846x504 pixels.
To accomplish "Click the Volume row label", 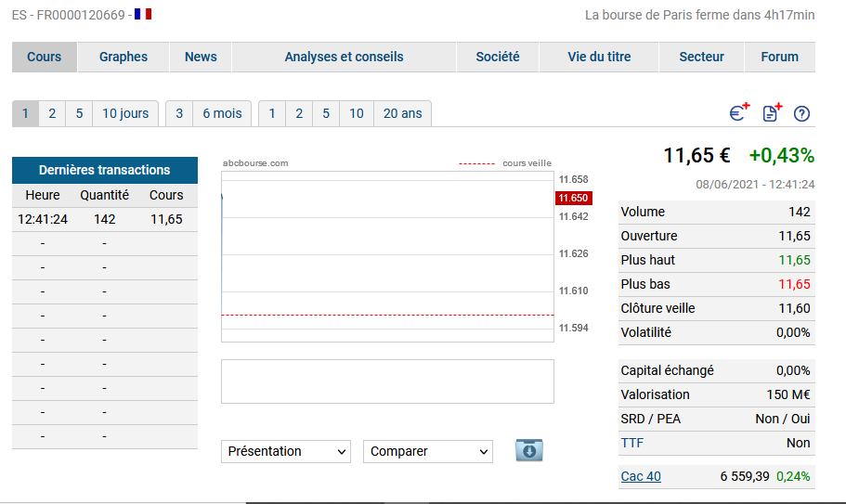I will point(643,212).
